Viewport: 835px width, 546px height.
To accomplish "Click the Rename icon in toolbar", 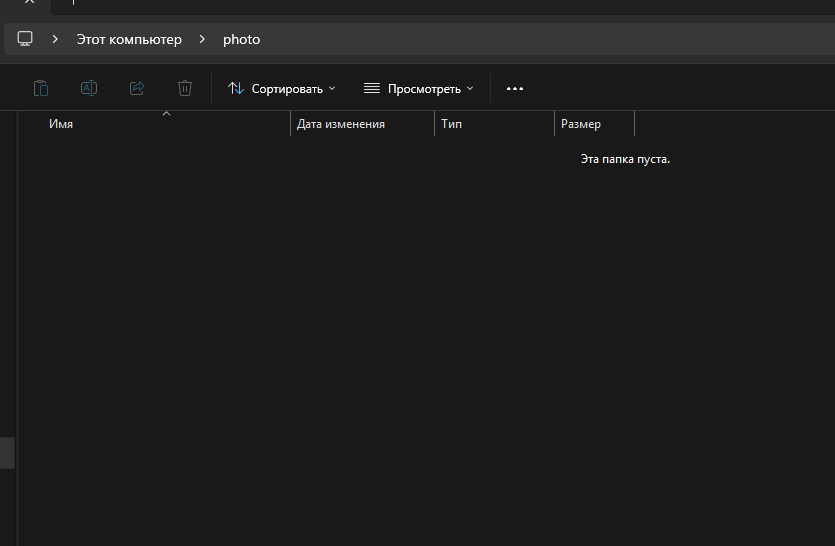I will click(x=89, y=88).
